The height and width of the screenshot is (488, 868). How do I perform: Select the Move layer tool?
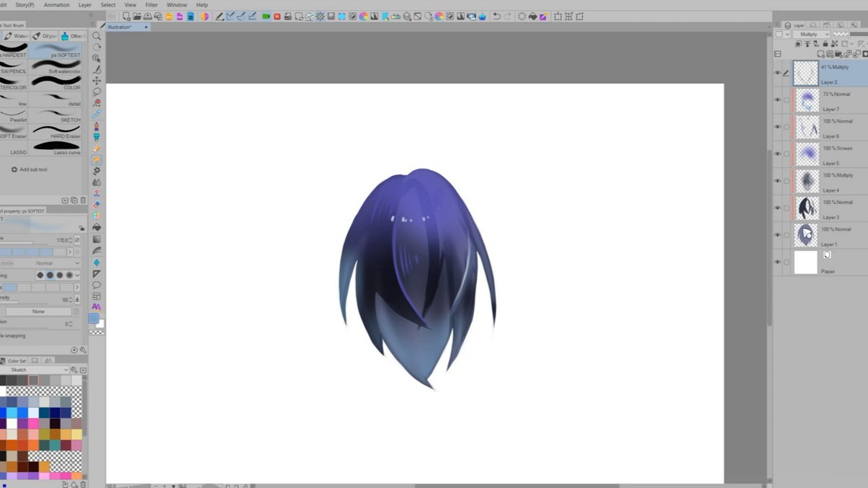[97, 81]
